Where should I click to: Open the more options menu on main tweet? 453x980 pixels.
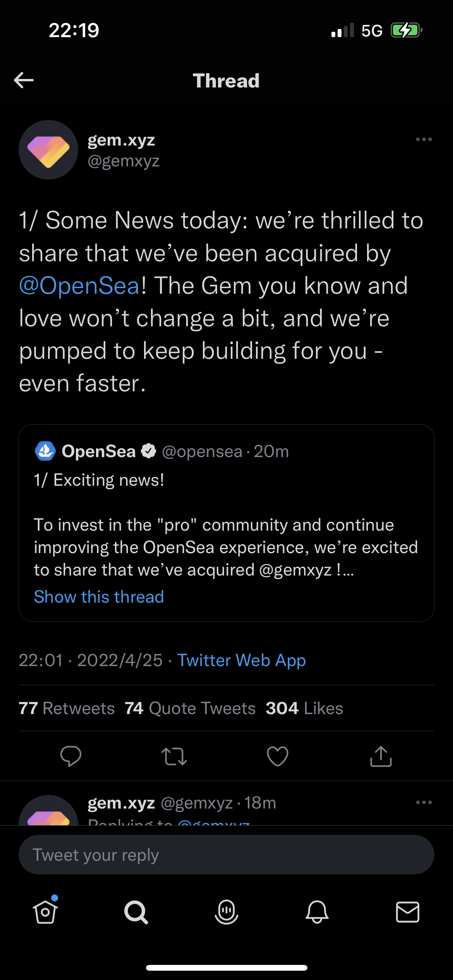click(424, 139)
